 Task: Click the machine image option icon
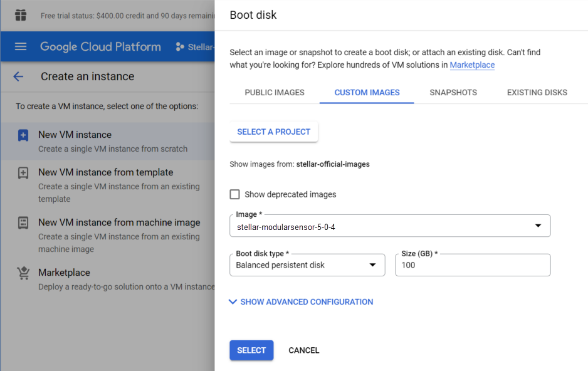click(x=23, y=223)
